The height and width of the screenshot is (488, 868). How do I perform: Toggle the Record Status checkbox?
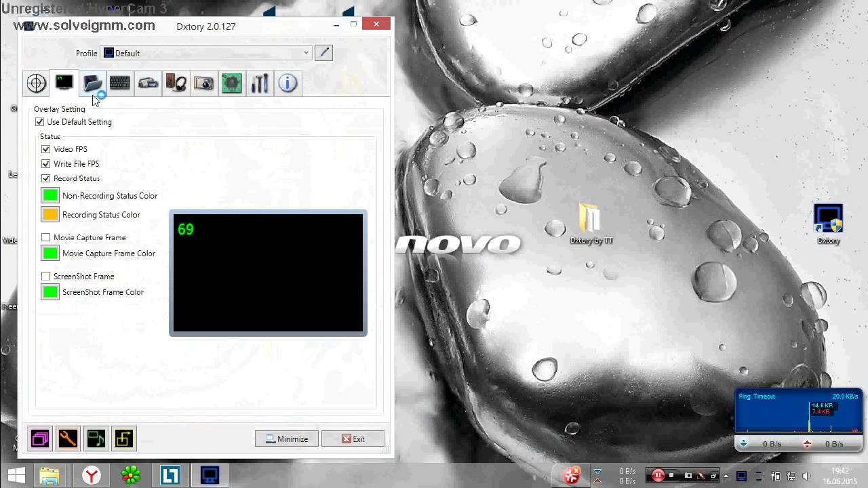pos(46,178)
